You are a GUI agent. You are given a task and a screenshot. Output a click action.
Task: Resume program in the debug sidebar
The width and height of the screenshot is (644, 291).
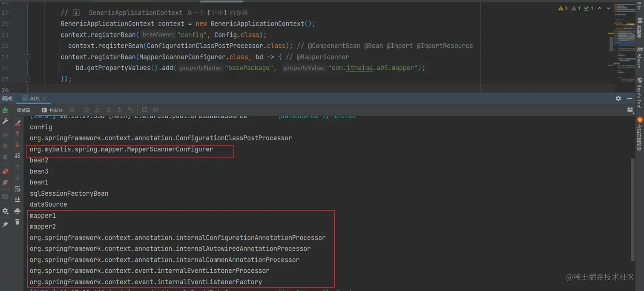pyautogui.click(x=5, y=135)
